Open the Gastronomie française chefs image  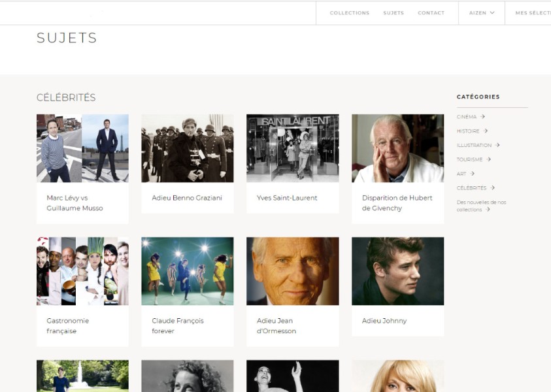tap(82, 271)
